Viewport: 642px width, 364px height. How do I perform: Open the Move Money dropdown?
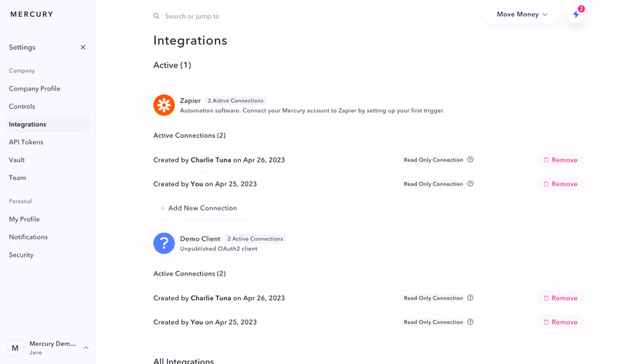coord(522,15)
